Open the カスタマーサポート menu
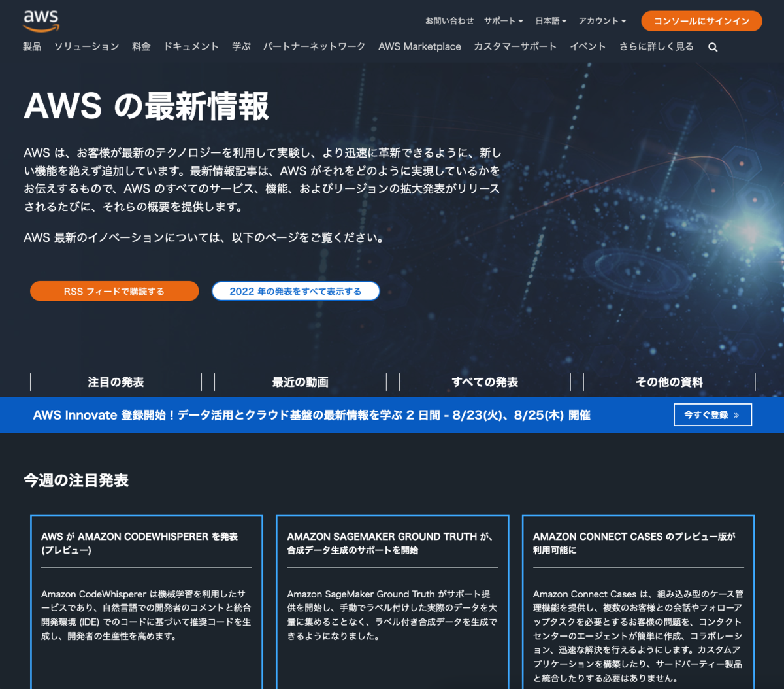The width and height of the screenshot is (784, 689). [515, 46]
